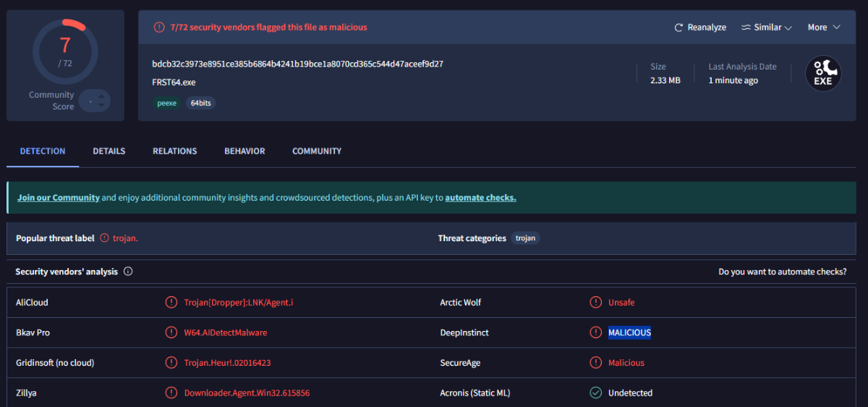Click the 7/72 detection score gauge
The height and width of the screenshot is (407, 868).
pos(65,52)
